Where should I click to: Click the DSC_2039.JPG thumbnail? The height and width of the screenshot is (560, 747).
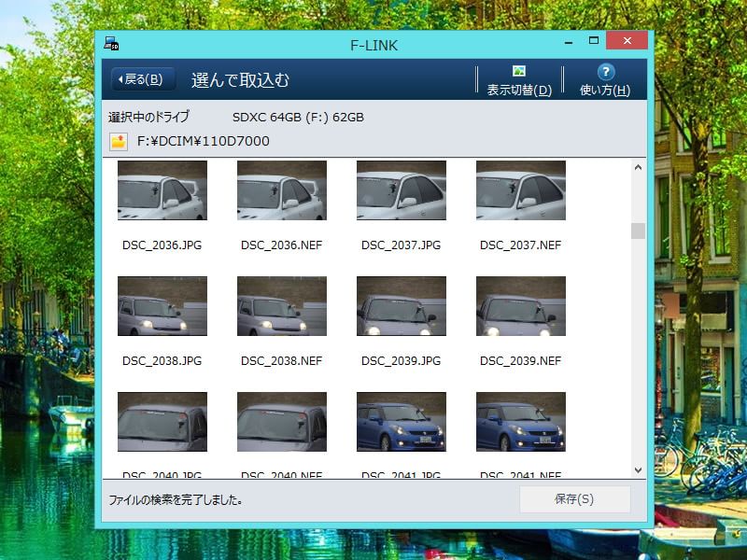click(x=401, y=306)
